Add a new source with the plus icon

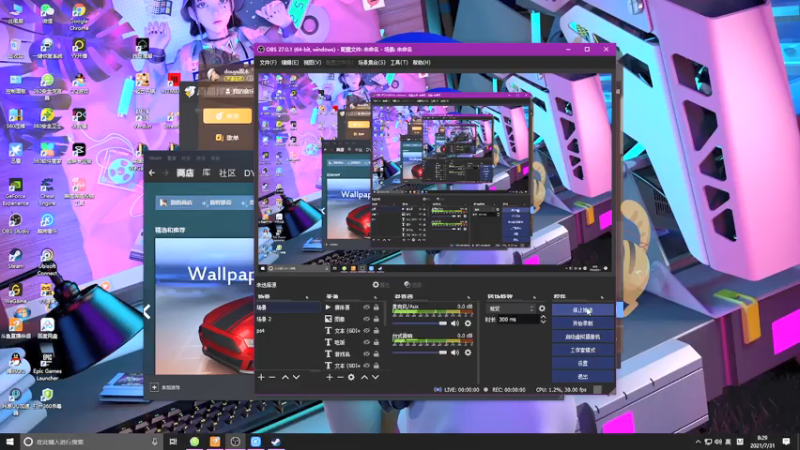pyautogui.click(x=330, y=377)
